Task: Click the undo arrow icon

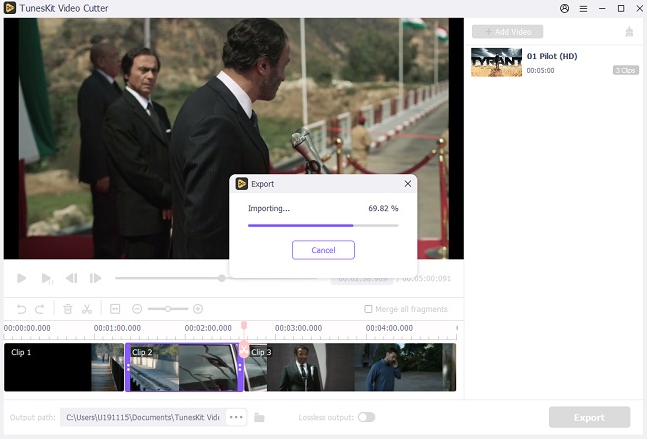Action: tap(22, 309)
